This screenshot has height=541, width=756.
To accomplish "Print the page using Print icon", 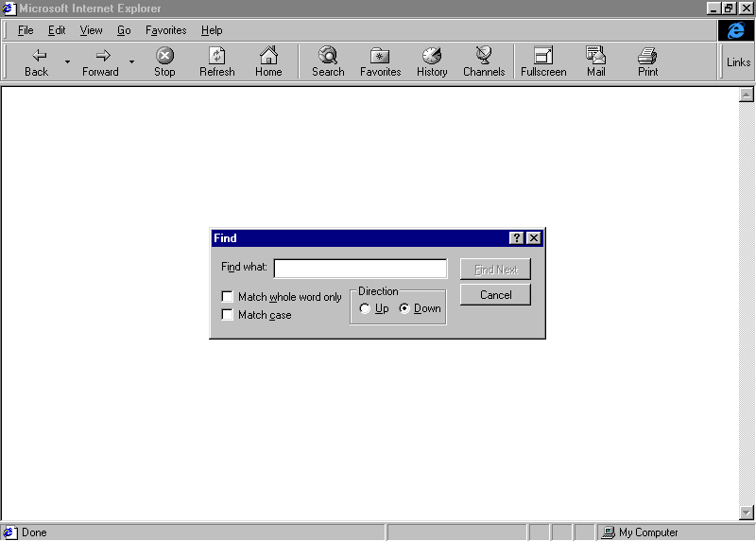I will tap(647, 56).
